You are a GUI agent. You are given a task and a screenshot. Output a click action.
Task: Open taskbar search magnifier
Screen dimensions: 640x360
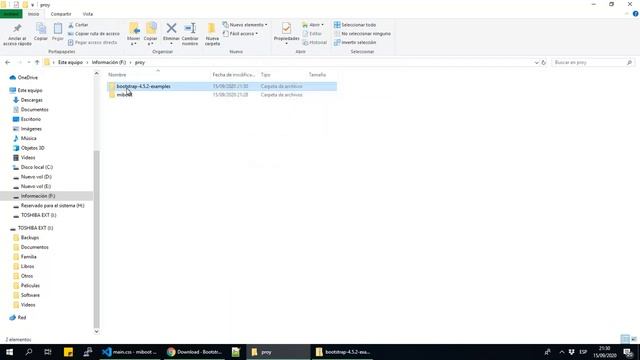coord(29,352)
